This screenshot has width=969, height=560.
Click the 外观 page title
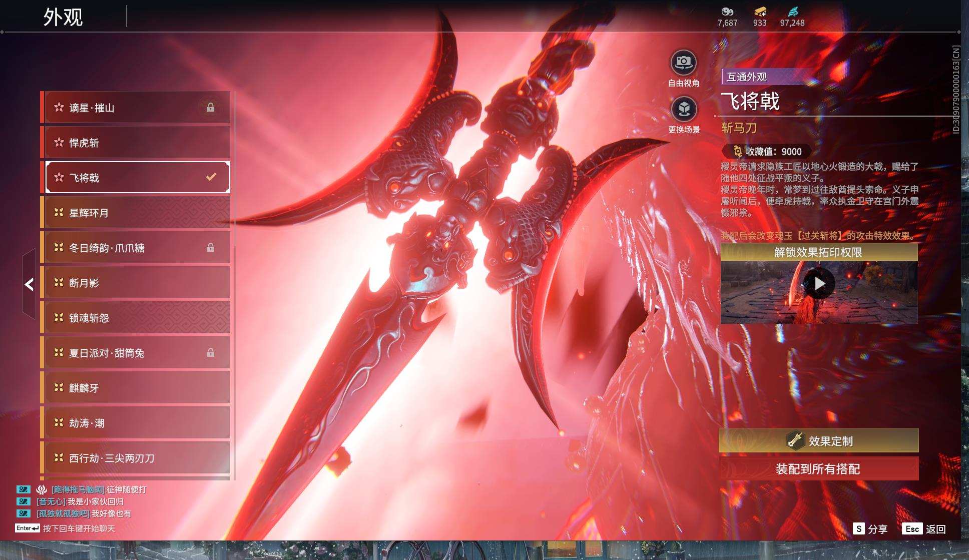click(63, 17)
